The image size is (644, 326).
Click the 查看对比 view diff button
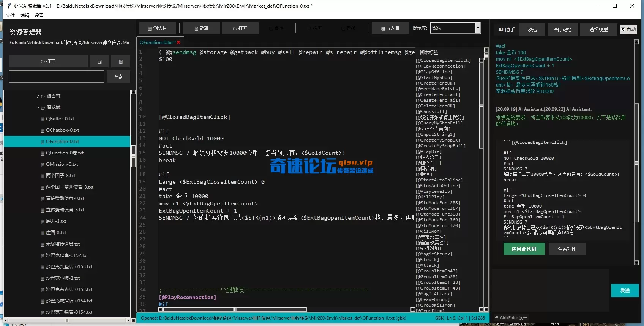coord(567,249)
